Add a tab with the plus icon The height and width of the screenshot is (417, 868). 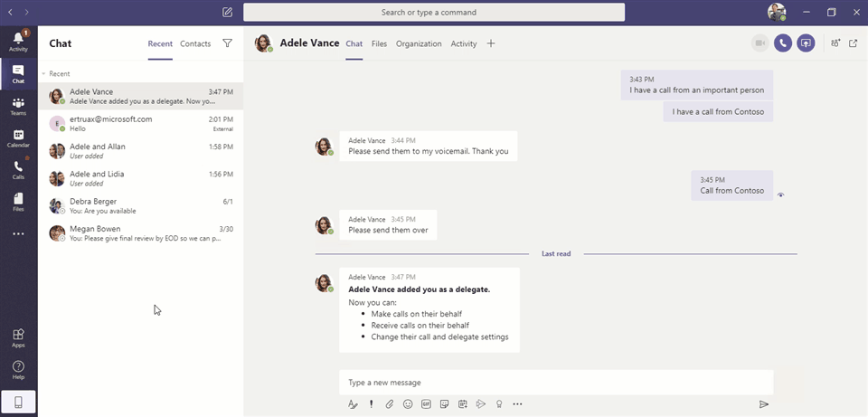coord(490,43)
